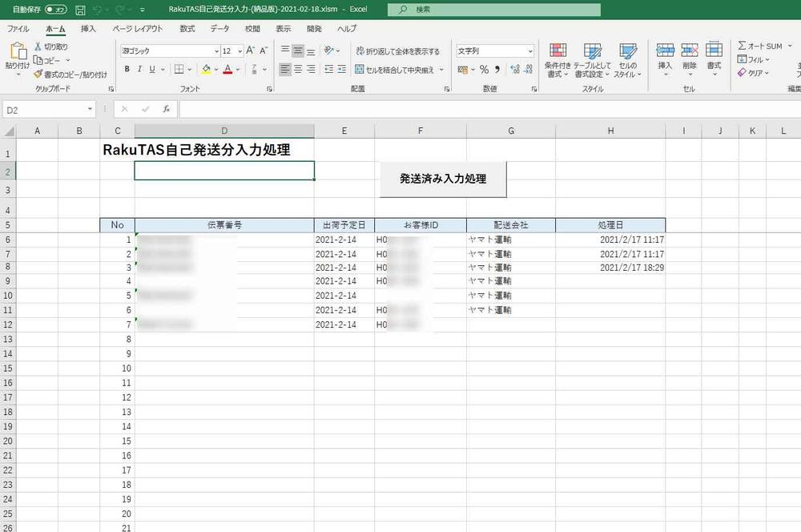The width and height of the screenshot is (801, 532).
Task: Open Name Box dropdown arrow
Action: [90, 109]
